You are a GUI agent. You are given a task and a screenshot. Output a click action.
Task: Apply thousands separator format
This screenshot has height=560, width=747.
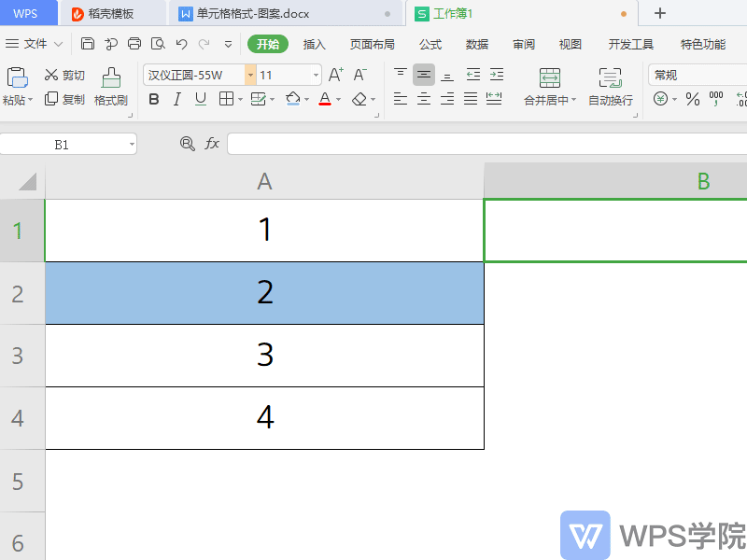(x=716, y=99)
